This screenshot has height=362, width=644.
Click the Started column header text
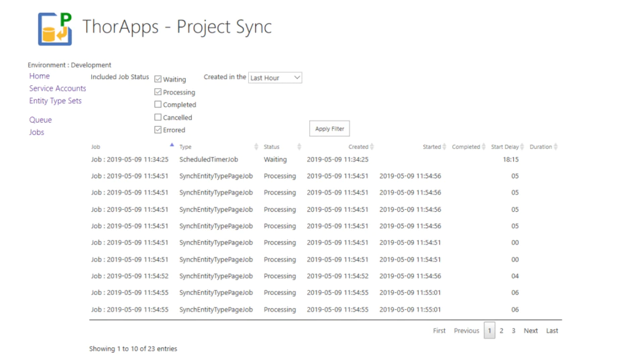pos(431,147)
